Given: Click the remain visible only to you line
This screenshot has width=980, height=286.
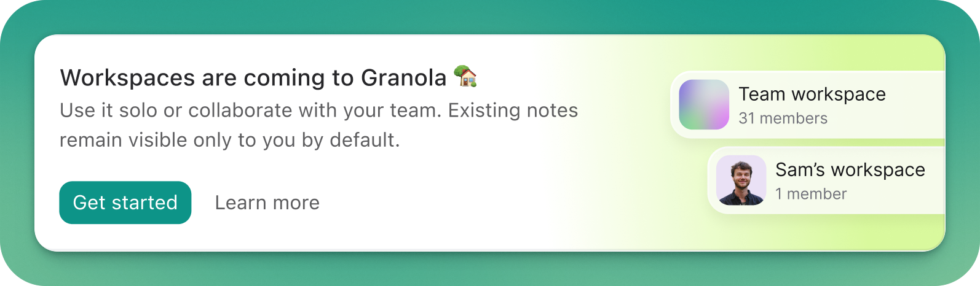Looking at the screenshot, I should (x=230, y=140).
